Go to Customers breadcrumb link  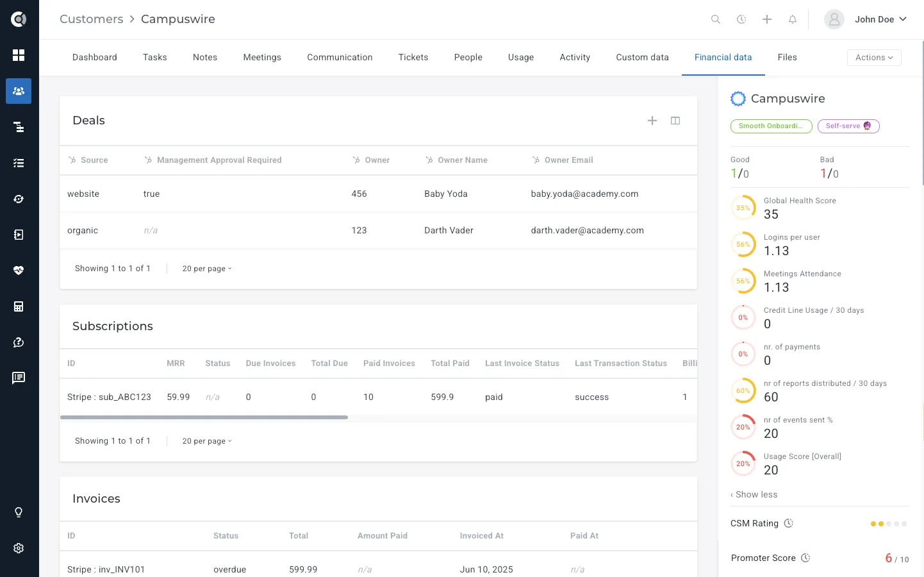[92, 19]
